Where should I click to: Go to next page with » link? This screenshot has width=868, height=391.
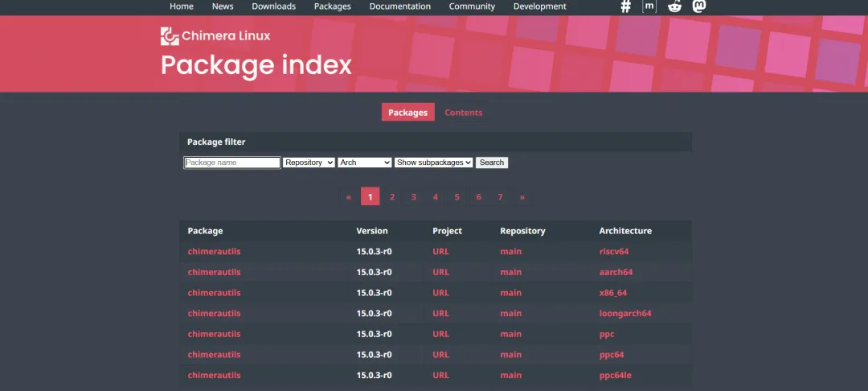[522, 196]
